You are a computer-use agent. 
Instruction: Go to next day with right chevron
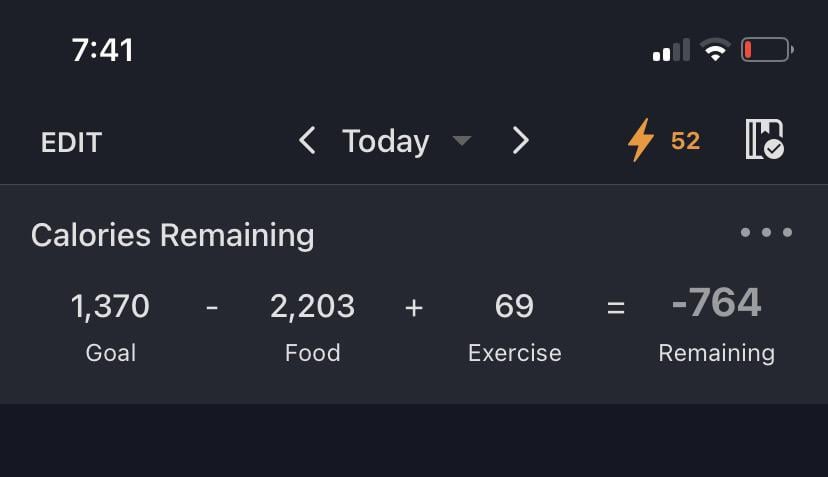520,141
